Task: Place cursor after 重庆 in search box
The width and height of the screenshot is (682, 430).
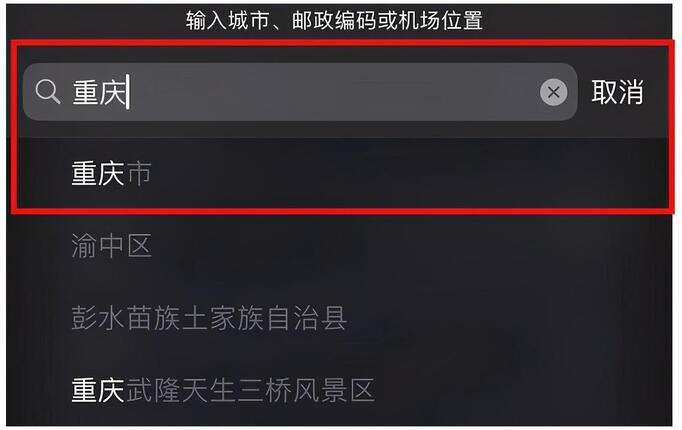Action: click(128, 92)
